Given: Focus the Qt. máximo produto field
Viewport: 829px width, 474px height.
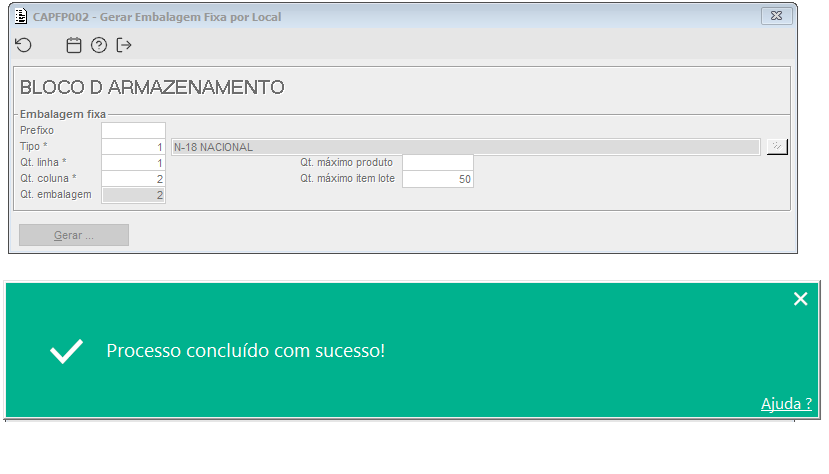Looking at the screenshot, I should point(438,163).
